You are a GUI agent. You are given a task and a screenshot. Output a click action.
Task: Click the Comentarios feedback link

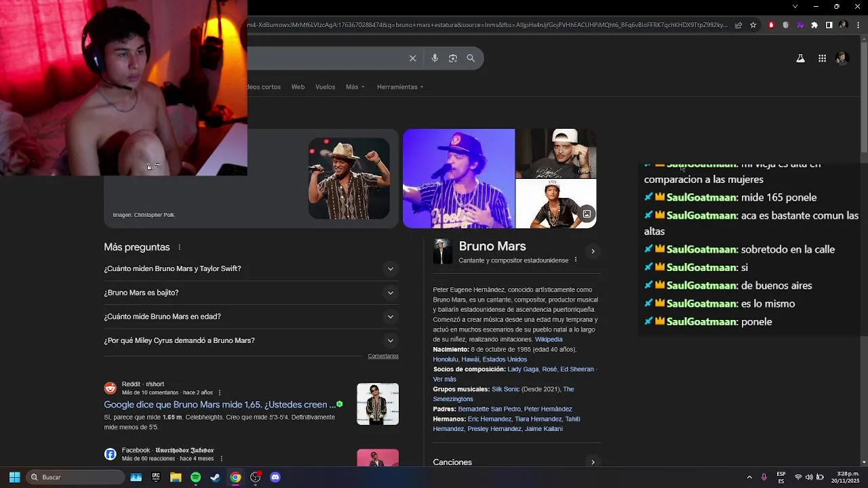click(383, 356)
